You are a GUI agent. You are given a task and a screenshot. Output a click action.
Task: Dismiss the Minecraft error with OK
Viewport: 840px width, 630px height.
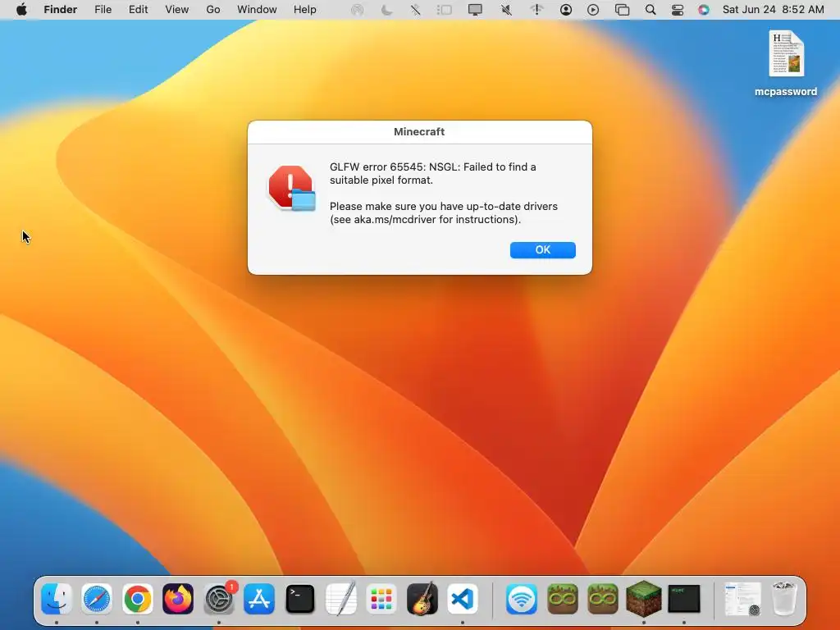click(542, 249)
